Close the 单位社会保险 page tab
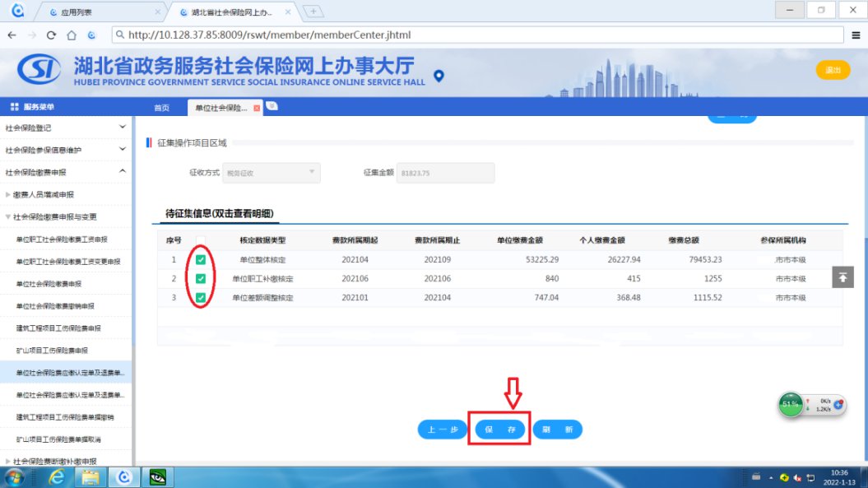The image size is (868, 488). pos(257,108)
